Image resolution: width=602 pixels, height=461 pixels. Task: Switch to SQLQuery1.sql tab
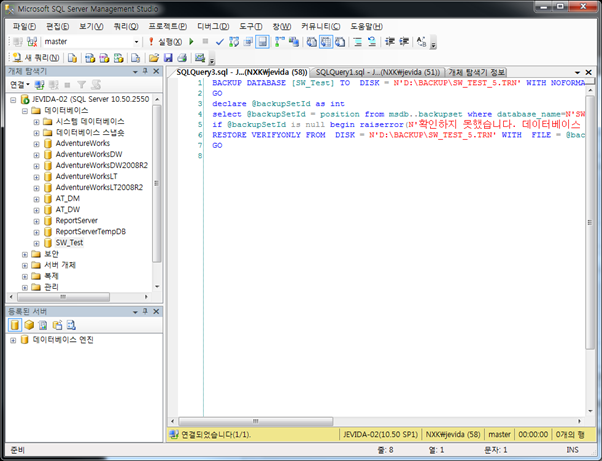point(378,72)
